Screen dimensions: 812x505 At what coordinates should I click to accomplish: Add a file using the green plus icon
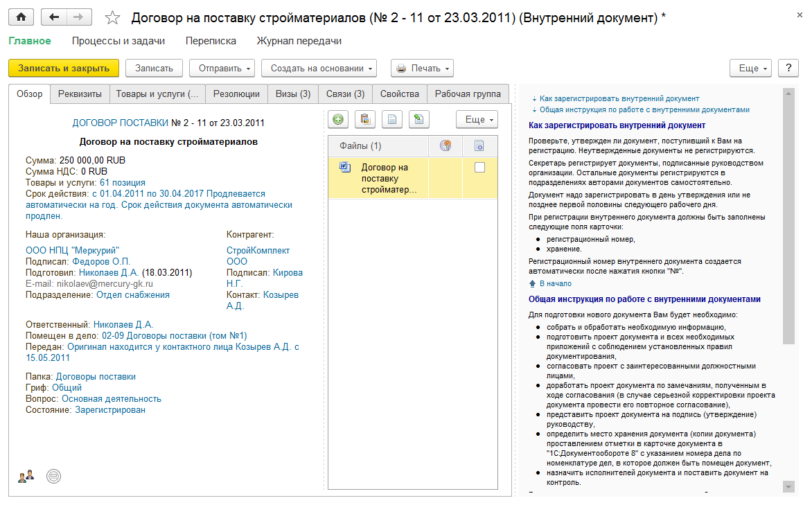(x=337, y=119)
